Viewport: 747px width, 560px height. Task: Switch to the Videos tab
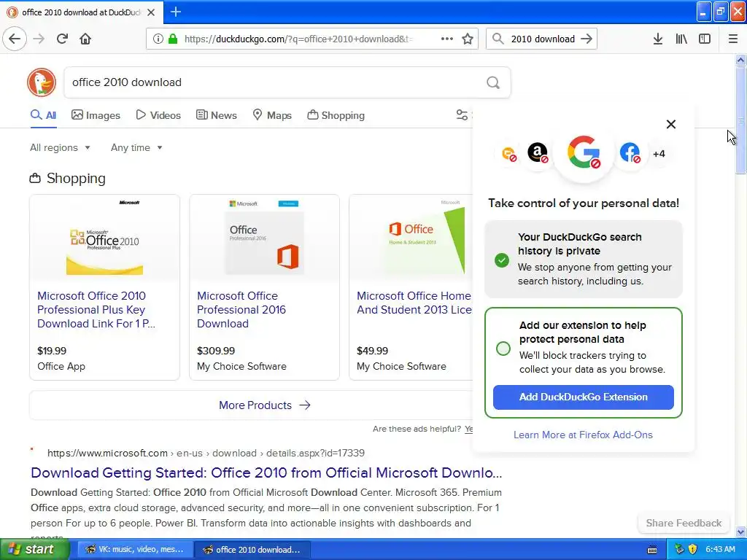pyautogui.click(x=158, y=115)
